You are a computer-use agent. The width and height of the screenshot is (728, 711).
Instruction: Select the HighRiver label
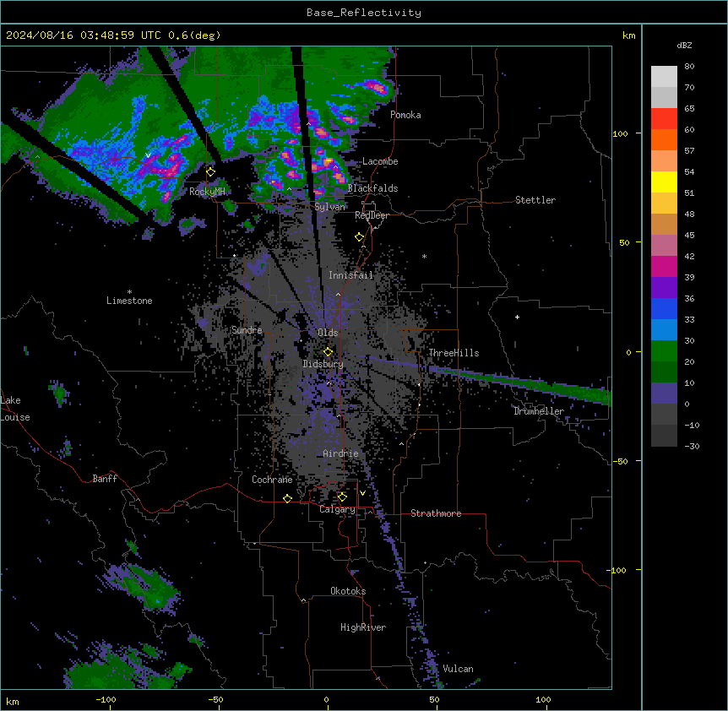[363, 627]
